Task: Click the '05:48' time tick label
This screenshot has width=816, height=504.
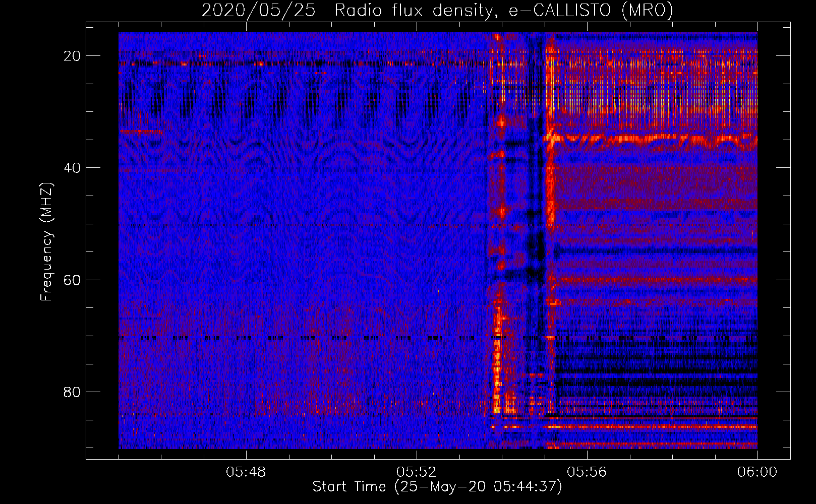Action: click(x=246, y=472)
